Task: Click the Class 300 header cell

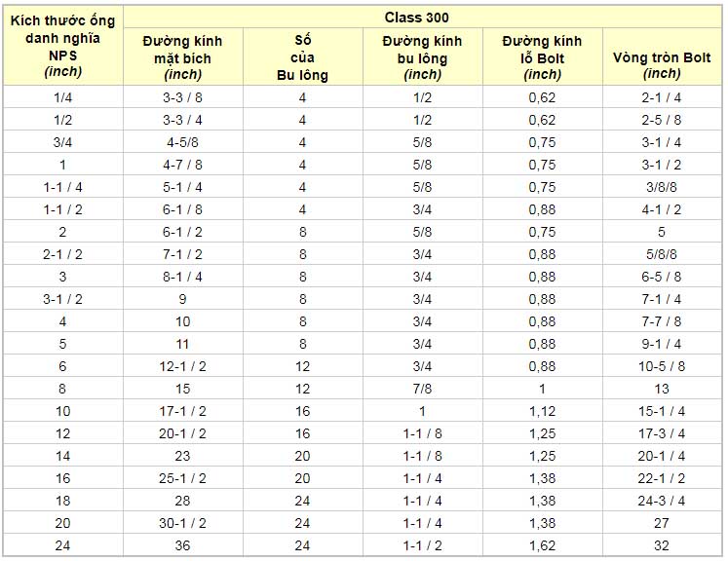Action: (x=424, y=17)
